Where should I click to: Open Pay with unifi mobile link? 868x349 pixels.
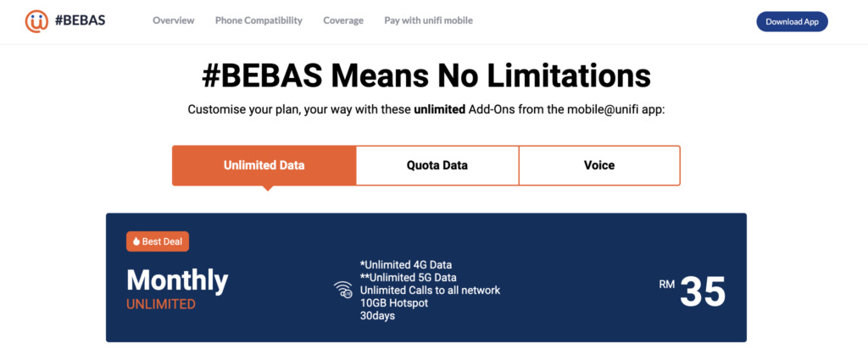[x=428, y=20]
